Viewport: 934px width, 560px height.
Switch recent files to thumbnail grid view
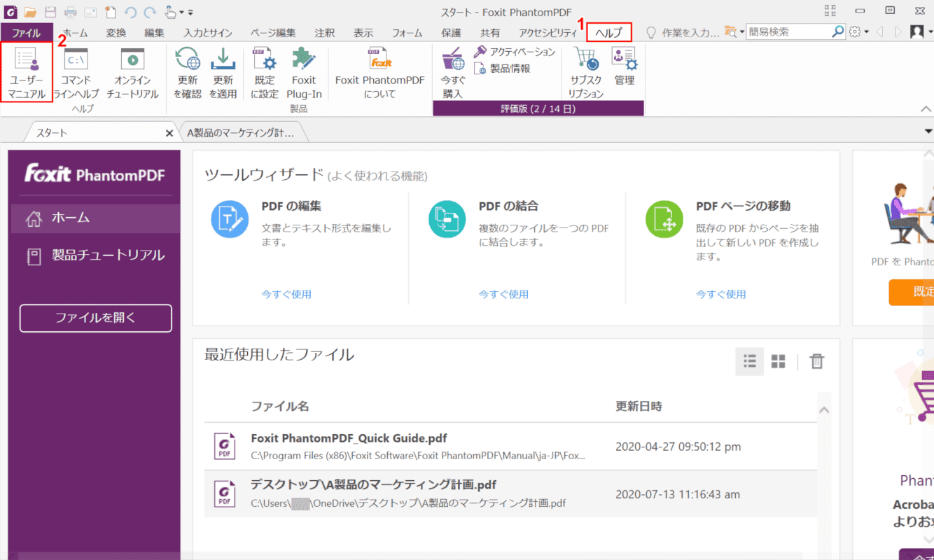coord(778,361)
